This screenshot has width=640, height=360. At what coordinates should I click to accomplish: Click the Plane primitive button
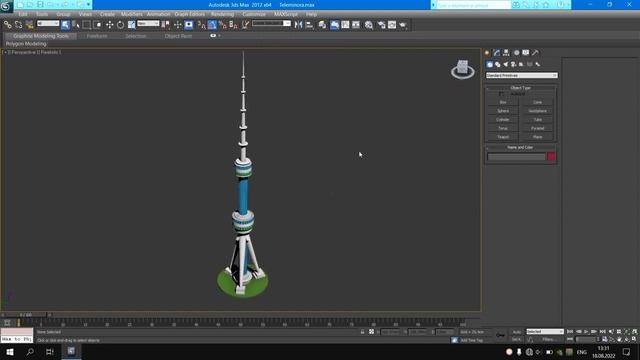coord(538,137)
